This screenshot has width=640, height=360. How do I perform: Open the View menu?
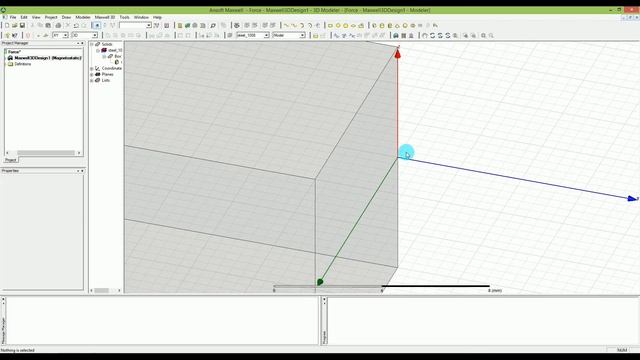tap(36, 18)
